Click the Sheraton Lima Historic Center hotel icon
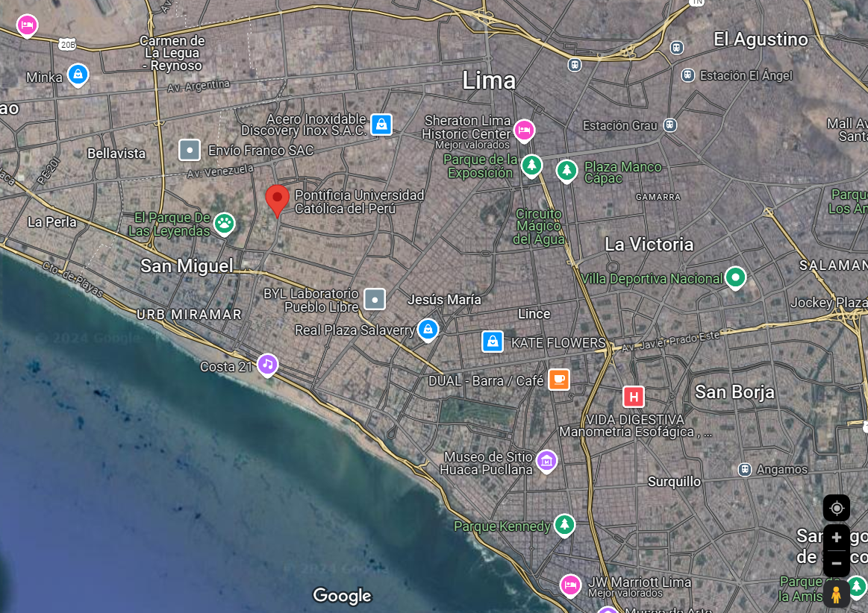The width and height of the screenshot is (868, 613). (525, 130)
